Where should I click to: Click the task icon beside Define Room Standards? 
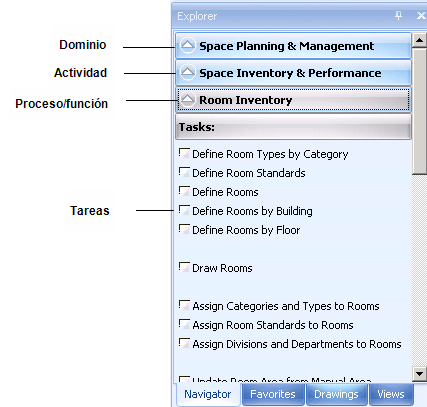pos(184,172)
